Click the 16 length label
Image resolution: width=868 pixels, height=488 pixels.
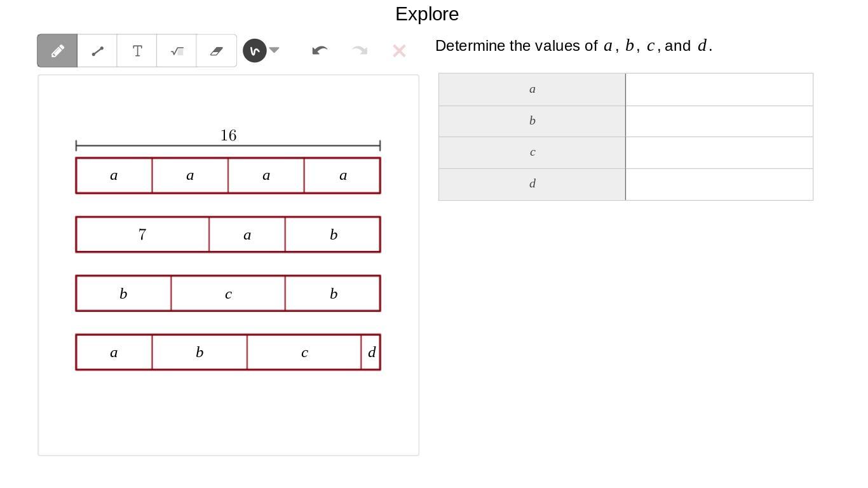point(228,135)
